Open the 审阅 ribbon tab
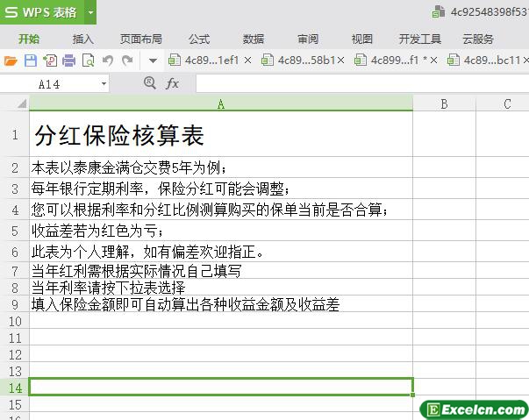529x420 pixels. [x=308, y=39]
